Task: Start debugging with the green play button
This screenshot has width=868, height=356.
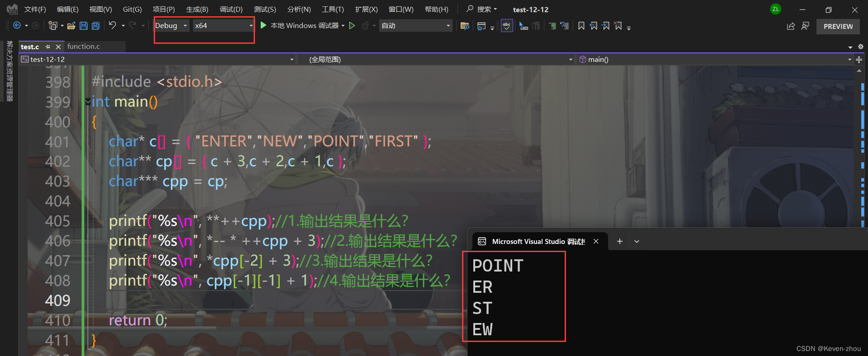Action: (264, 25)
